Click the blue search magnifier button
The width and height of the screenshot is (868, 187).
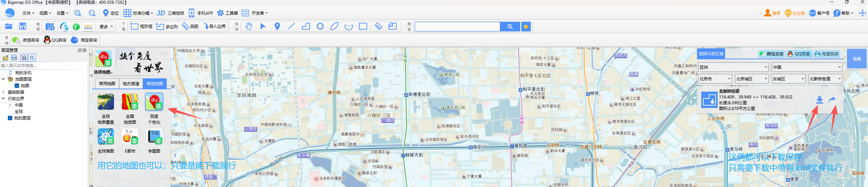tap(510, 27)
